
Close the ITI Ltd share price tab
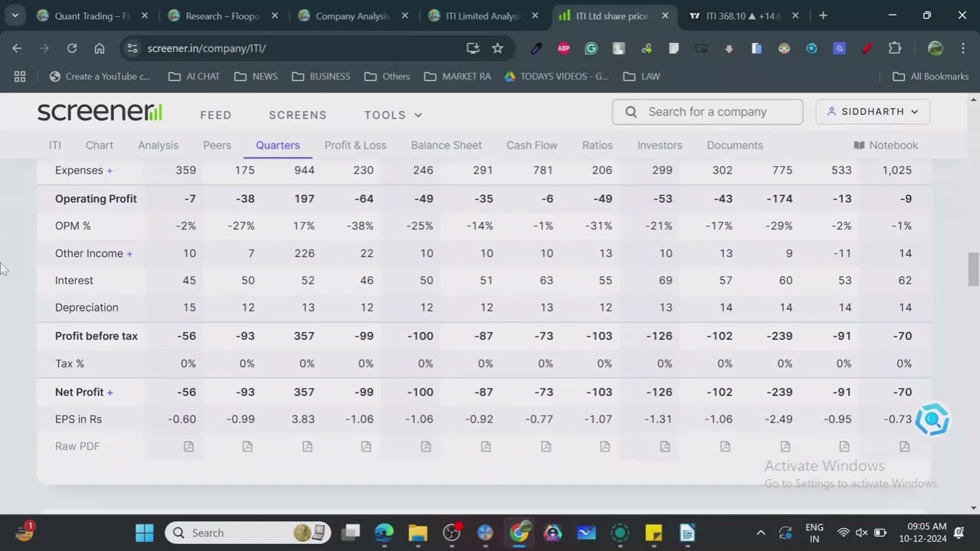point(665,15)
